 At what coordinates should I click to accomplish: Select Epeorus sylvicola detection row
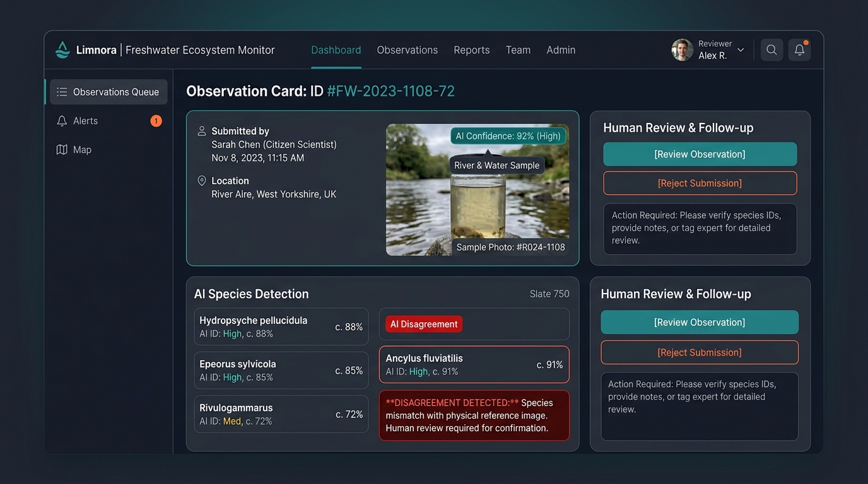281,371
